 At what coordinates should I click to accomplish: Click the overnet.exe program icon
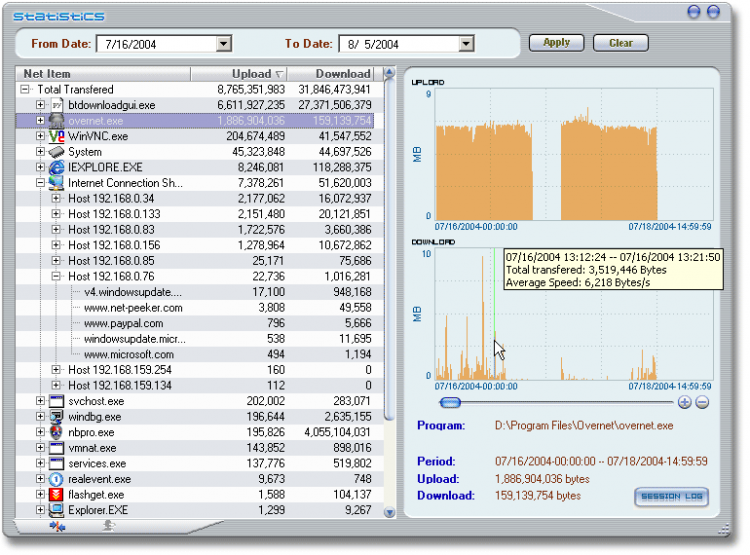57,121
